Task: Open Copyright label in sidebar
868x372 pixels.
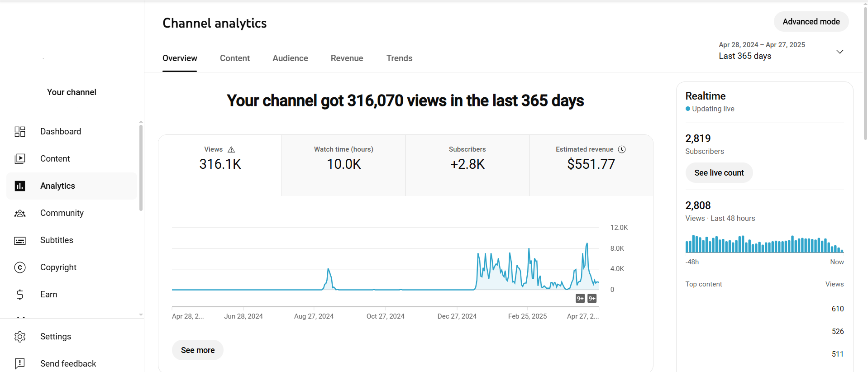Action: pyautogui.click(x=58, y=267)
